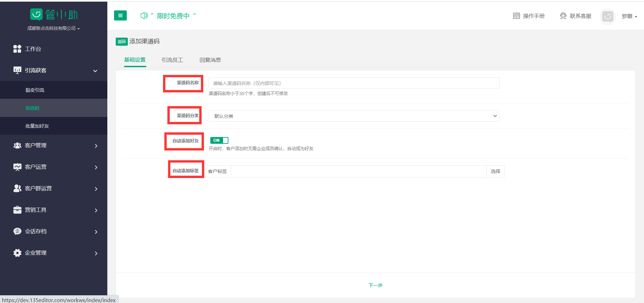Click the 客户管理 people icon
The image size is (644, 303).
17,145
